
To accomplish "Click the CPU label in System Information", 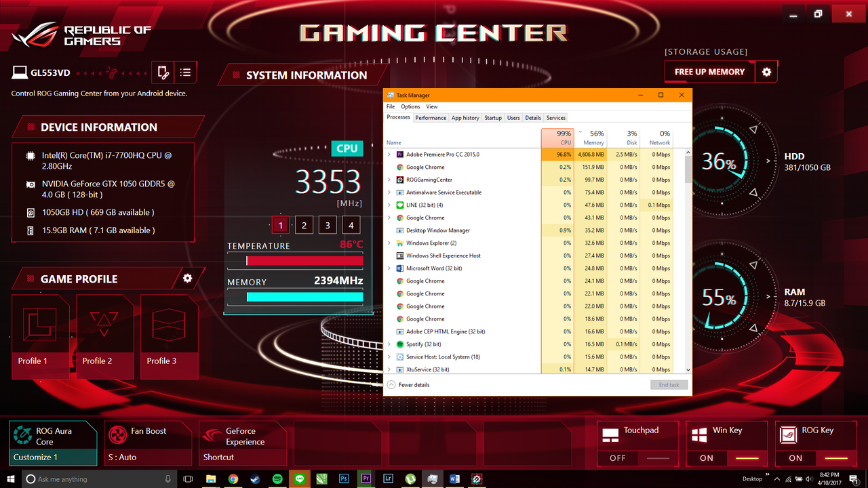I will 347,148.
